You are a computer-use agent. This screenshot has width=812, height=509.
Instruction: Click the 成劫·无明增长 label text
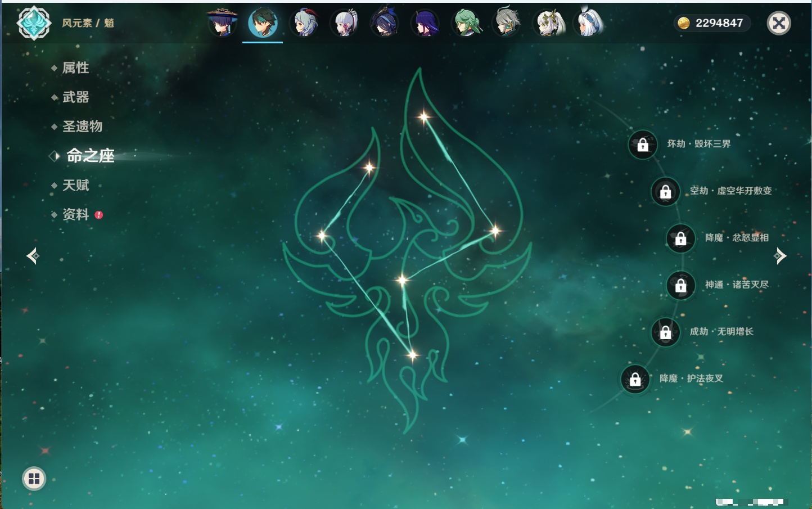[x=721, y=331]
